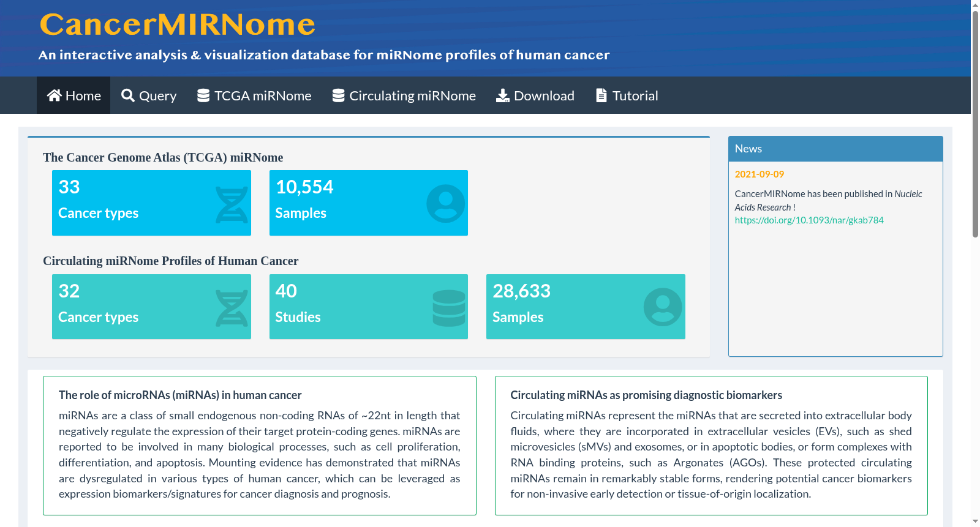The image size is (980, 527).
Task: Click the 28,633 sample count
Action: click(521, 291)
